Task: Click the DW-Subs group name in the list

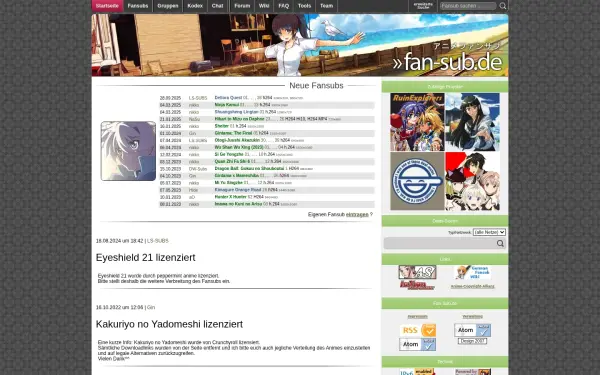Action: click(198, 168)
